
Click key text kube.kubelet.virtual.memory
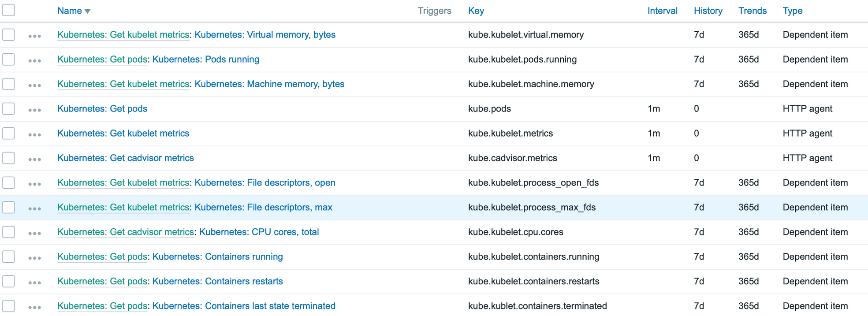(x=526, y=35)
